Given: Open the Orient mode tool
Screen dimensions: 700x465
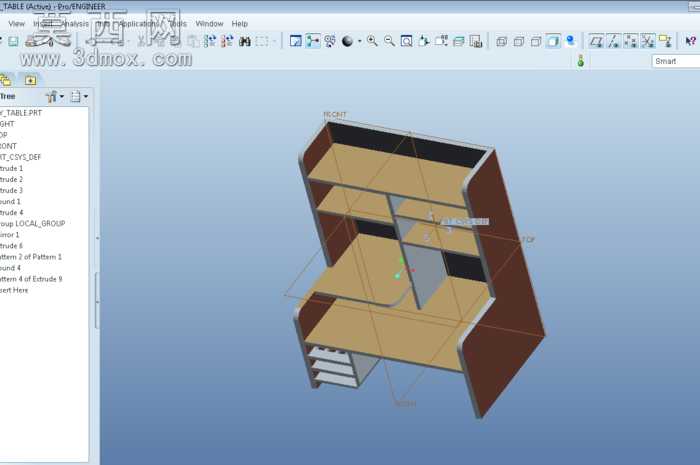Looking at the screenshot, I should pos(330,41).
